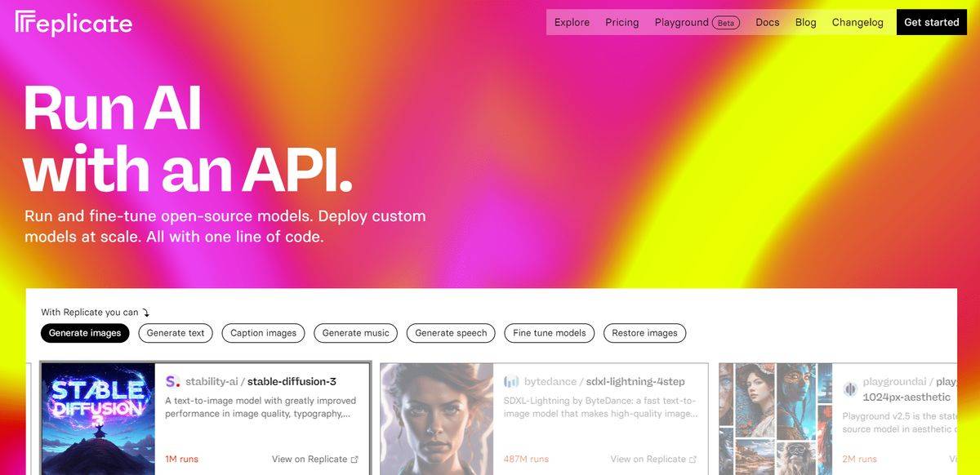Choose the Generate music pill

click(x=356, y=333)
